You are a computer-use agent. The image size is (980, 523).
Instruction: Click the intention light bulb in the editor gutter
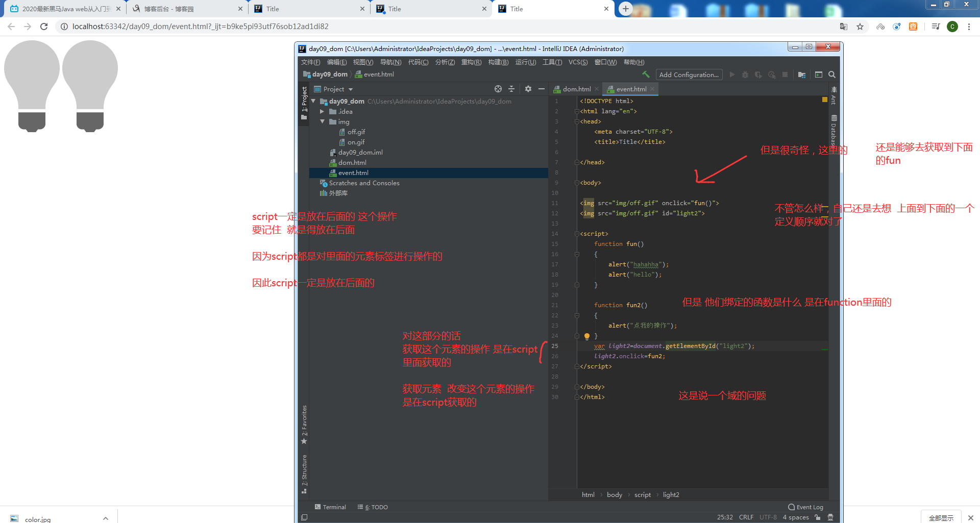(x=587, y=336)
